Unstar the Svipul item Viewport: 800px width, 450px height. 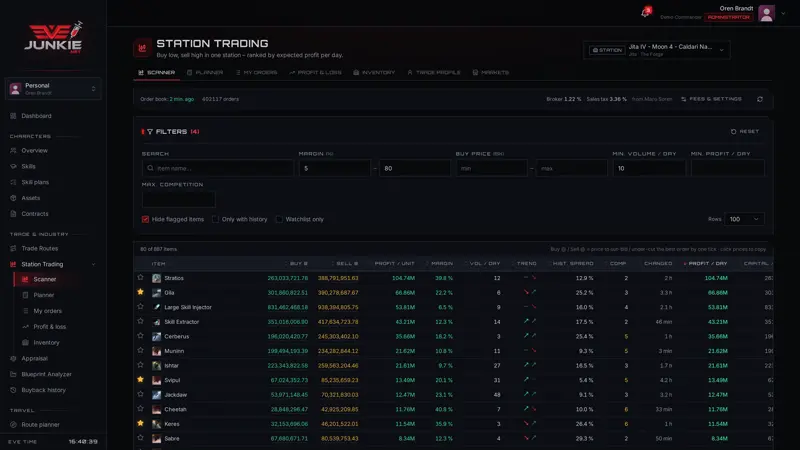(140, 380)
